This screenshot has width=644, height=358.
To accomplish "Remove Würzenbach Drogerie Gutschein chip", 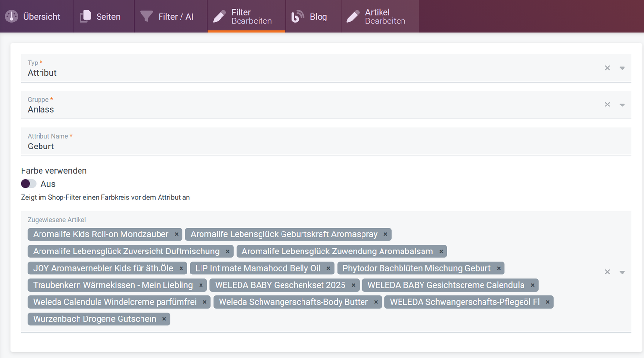I will pos(164,319).
